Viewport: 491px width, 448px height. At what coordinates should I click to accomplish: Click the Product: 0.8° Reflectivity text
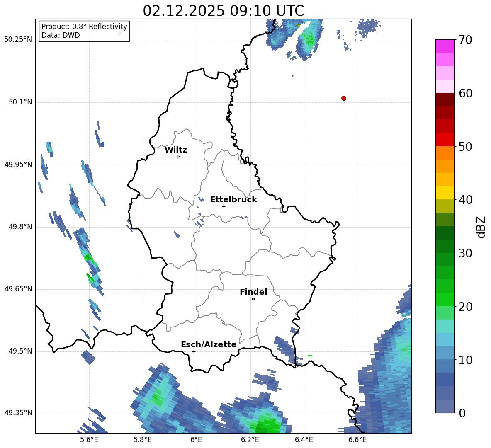[84, 27]
